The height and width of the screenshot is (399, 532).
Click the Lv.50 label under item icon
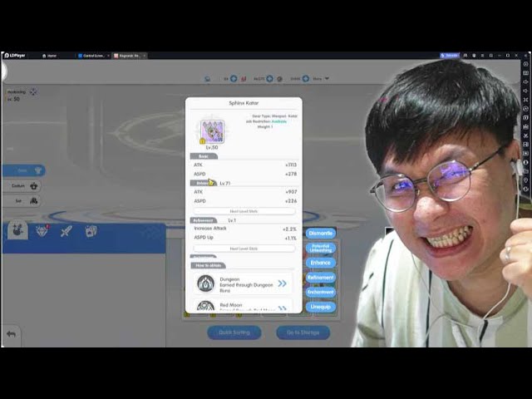pyautogui.click(x=212, y=148)
